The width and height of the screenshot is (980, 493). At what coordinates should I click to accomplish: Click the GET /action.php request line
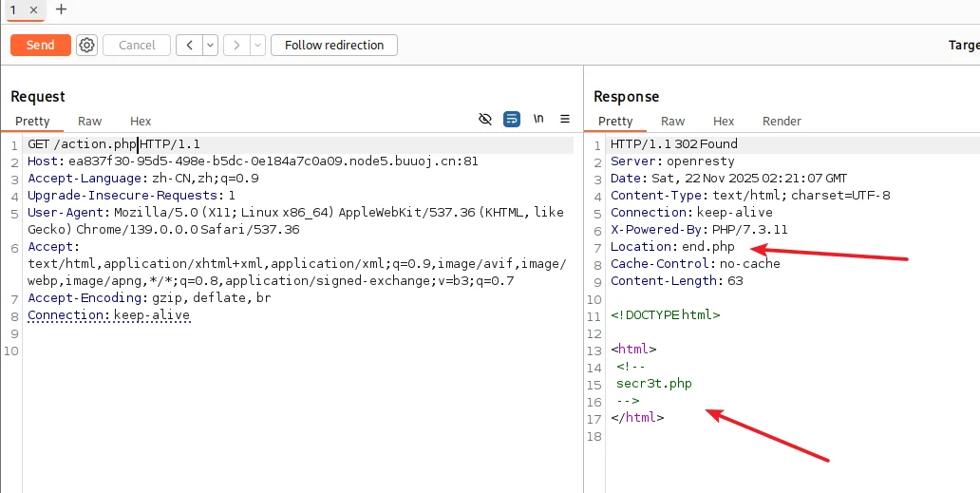pyautogui.click(x=114, y=144)
